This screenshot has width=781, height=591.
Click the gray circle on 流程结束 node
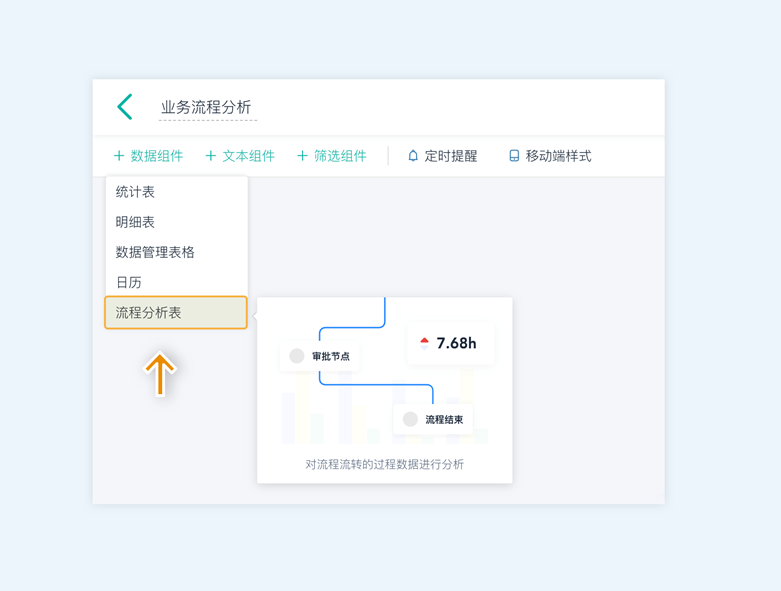coord(410,420)
